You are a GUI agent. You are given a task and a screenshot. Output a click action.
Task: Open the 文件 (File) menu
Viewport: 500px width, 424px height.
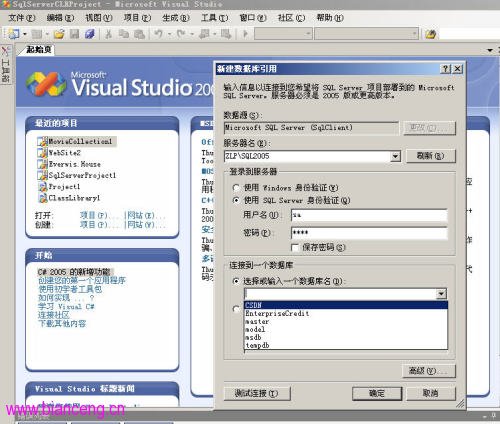21,18
